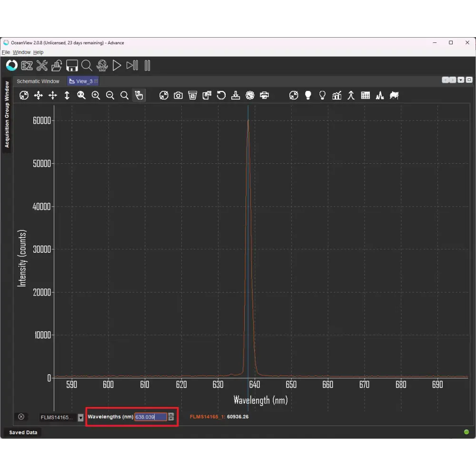Click the bar chart with trend arrow icon

pos(337,95)
